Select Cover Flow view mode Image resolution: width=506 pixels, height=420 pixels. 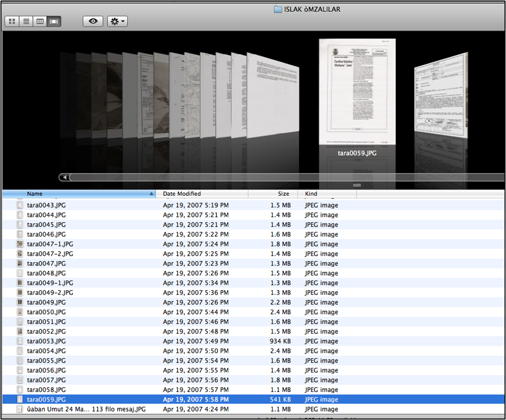[54, 22]
